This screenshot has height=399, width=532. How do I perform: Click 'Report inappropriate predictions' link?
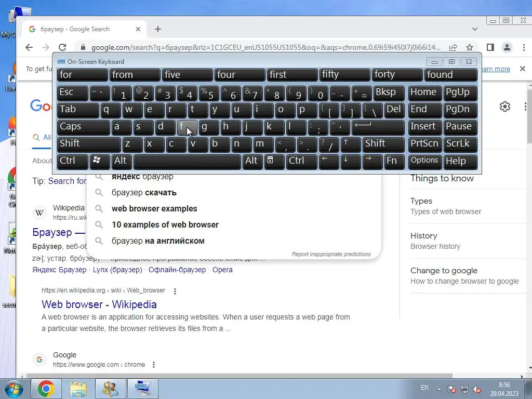pyautogui.click(x=331, y=254)
